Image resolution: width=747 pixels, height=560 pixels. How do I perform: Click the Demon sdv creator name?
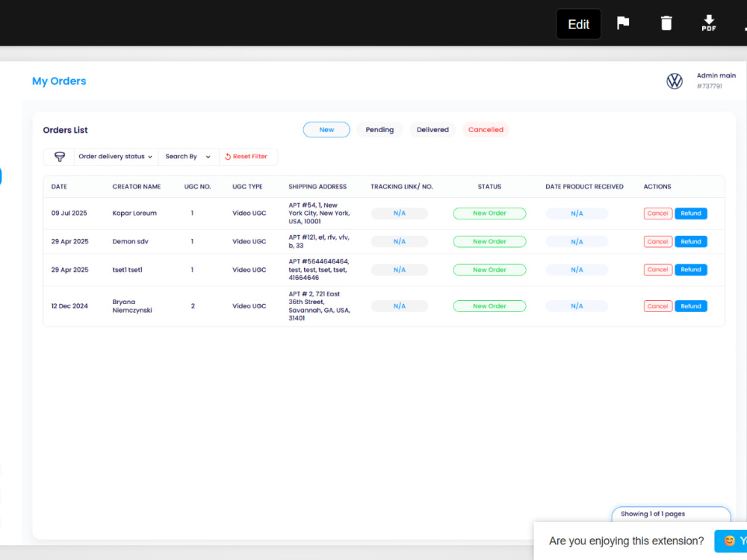[x=130, y=241]
